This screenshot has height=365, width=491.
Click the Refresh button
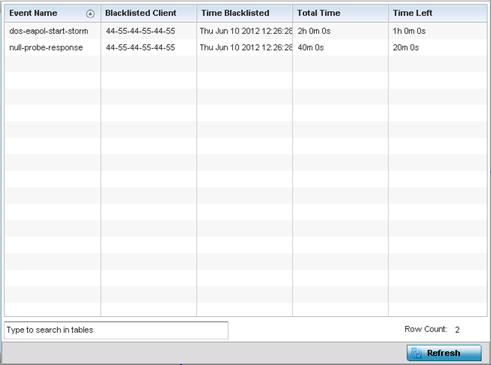tap(444, 353)
